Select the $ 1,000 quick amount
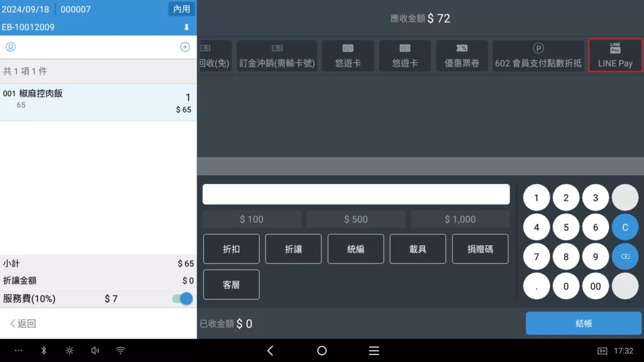This screenshot has height=362, width=644. pos(460,219)
